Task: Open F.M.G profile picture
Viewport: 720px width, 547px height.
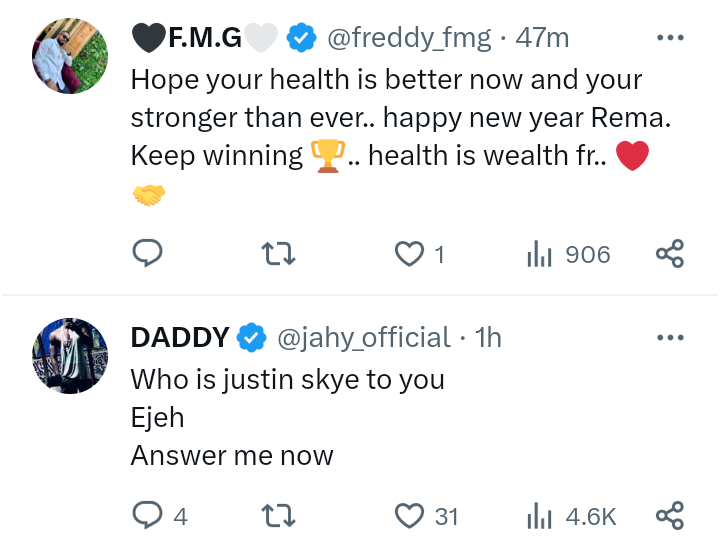Action: 70,54
